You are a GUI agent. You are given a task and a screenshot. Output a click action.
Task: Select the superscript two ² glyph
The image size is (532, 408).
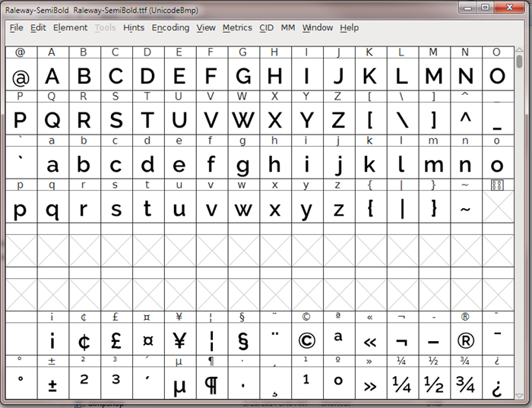85,383
